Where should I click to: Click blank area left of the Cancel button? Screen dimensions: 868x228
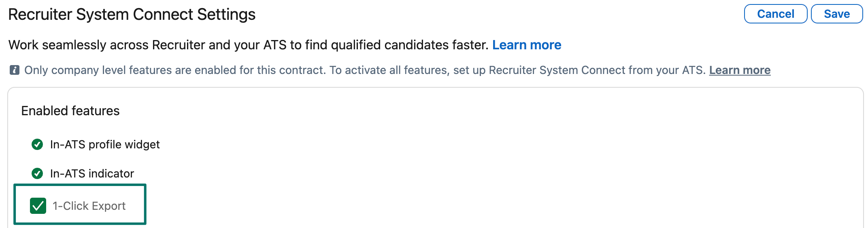pyautogui.click(x=526, y=15)
